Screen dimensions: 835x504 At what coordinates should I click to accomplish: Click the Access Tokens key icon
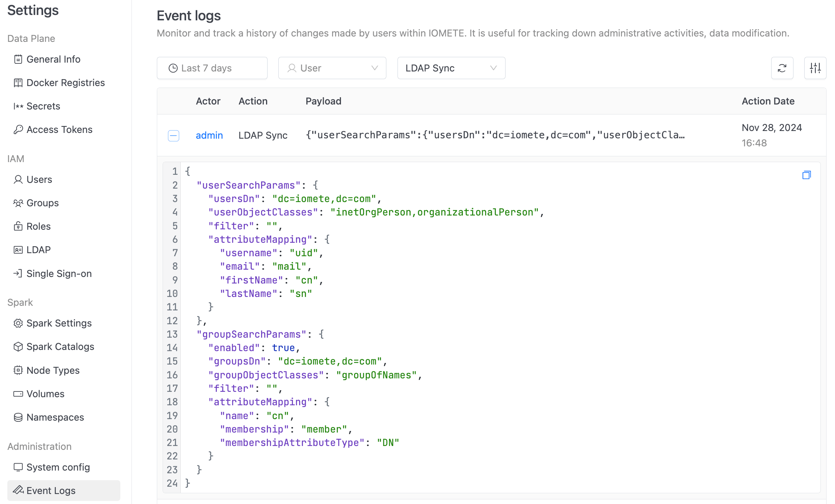pos(18,129)
